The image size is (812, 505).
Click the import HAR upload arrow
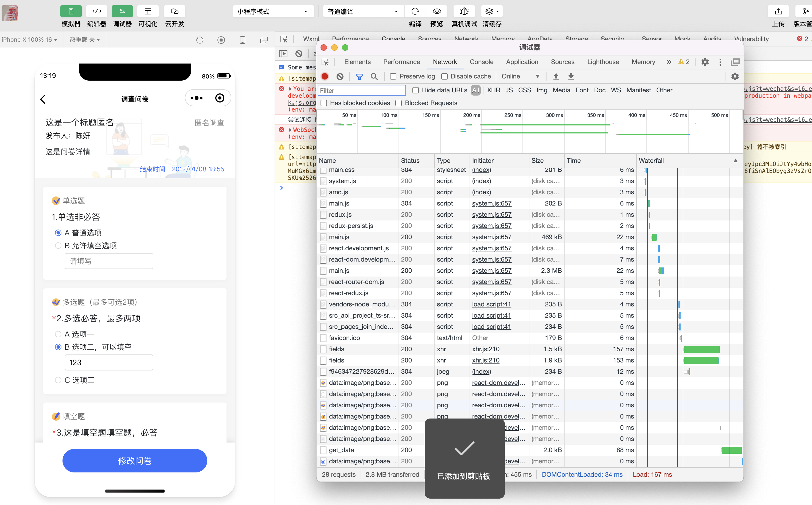(556, 77)
